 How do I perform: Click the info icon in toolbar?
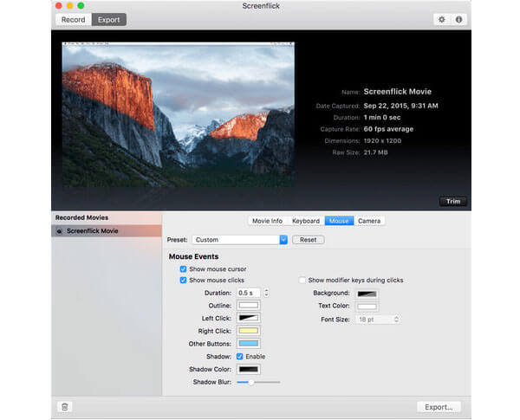tap(458, 20)
